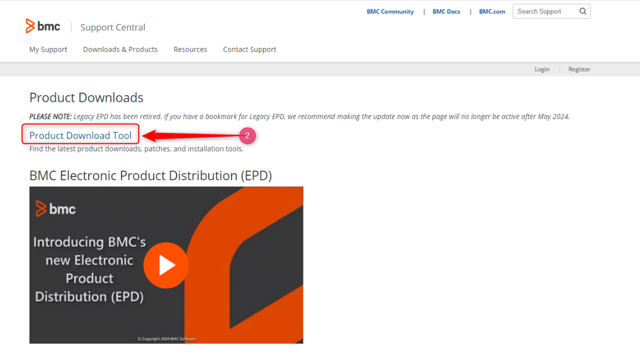Click the PLEASE NOTE legacy EPD notice

tap(299, 117)
